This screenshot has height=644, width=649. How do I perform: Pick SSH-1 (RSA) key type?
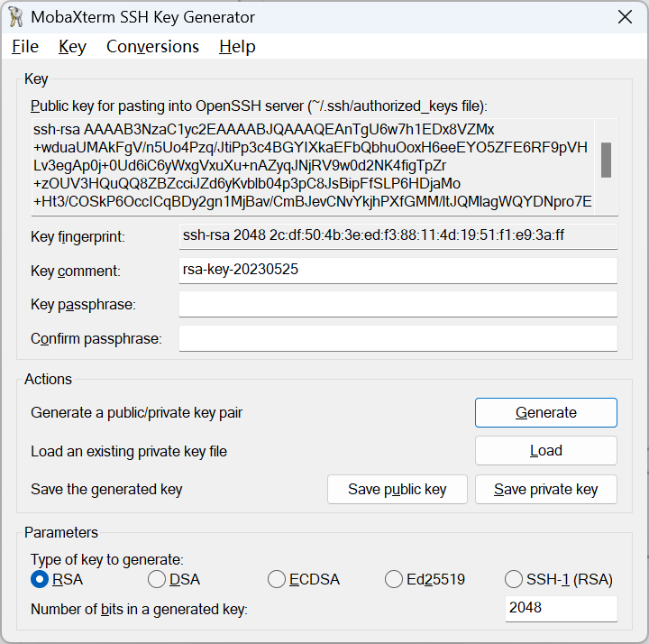pos(514,579)
